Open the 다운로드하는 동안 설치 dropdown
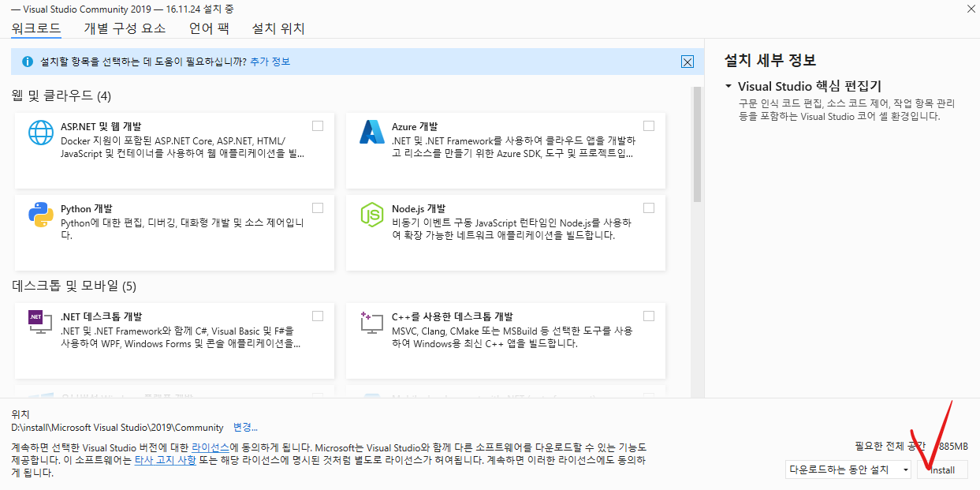The image size is (980, 490). [848, 470]
